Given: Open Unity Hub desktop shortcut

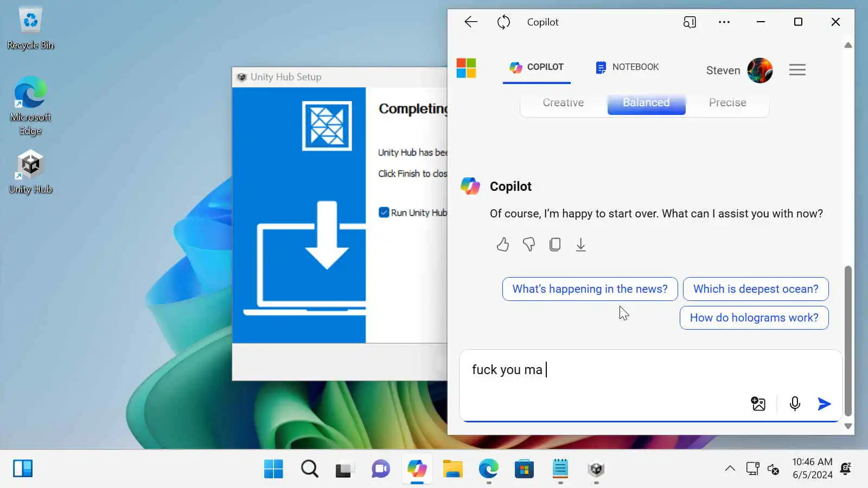Looking at the screenshot, I should tap(31, 172).
